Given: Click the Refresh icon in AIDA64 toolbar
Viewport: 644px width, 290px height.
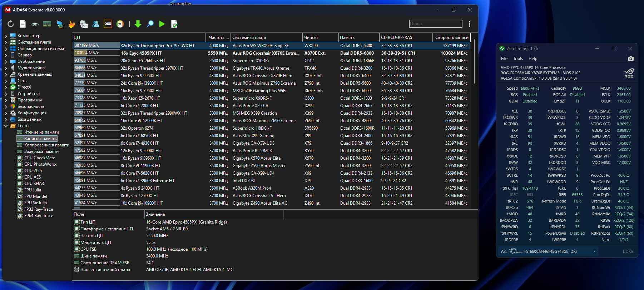Looking at the screenshot, I should point(11,24).
